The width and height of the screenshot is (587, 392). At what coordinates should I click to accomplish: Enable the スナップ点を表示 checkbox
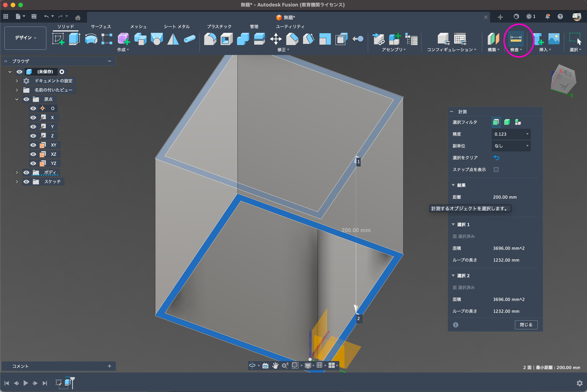[496, 169]
